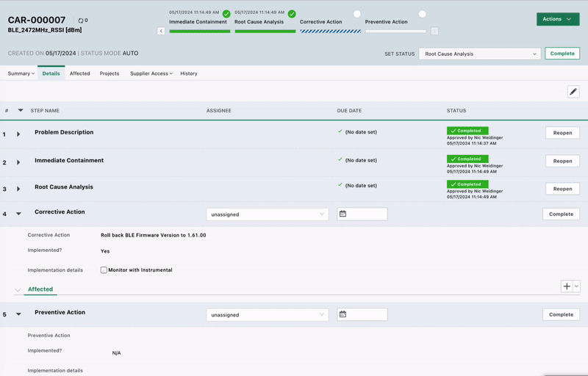Expand the Problem Description step row
The image size is (588, 376).
pyautogui.click(x=18, y=134)
